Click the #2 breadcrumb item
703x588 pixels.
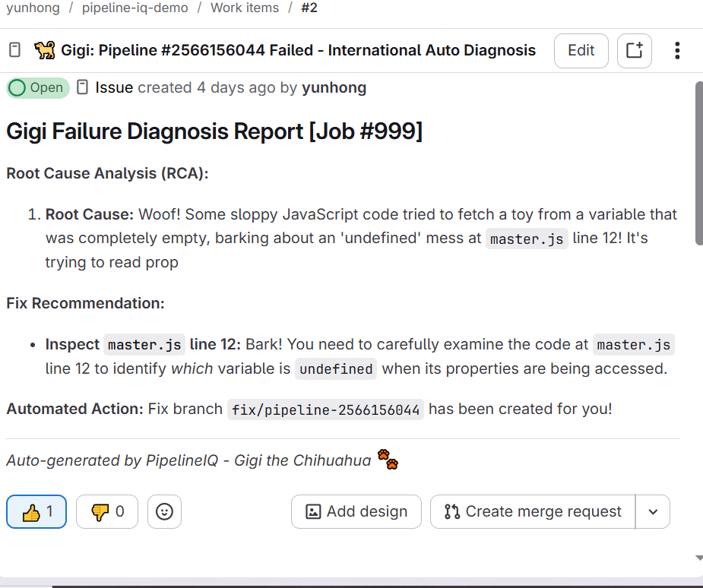point(309,8)
